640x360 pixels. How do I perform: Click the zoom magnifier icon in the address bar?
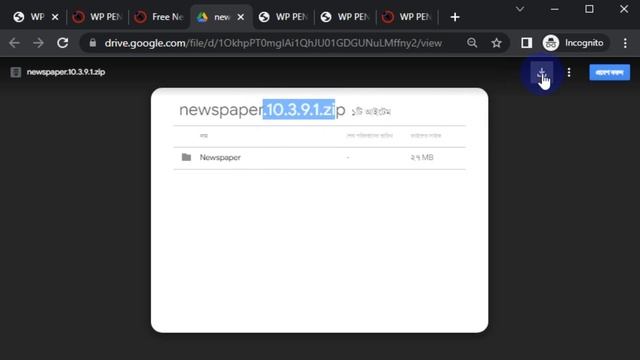(x=472, y=43)
